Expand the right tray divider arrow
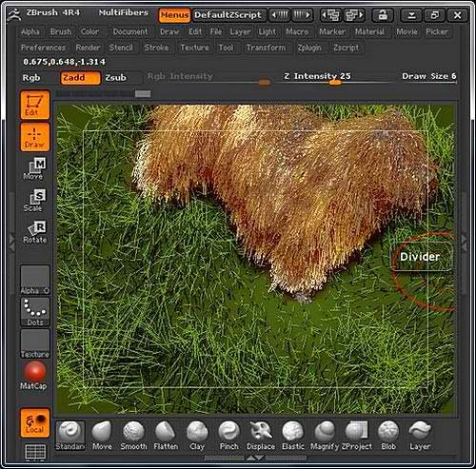This screenshot has width=476, height=469. point(464,243)
